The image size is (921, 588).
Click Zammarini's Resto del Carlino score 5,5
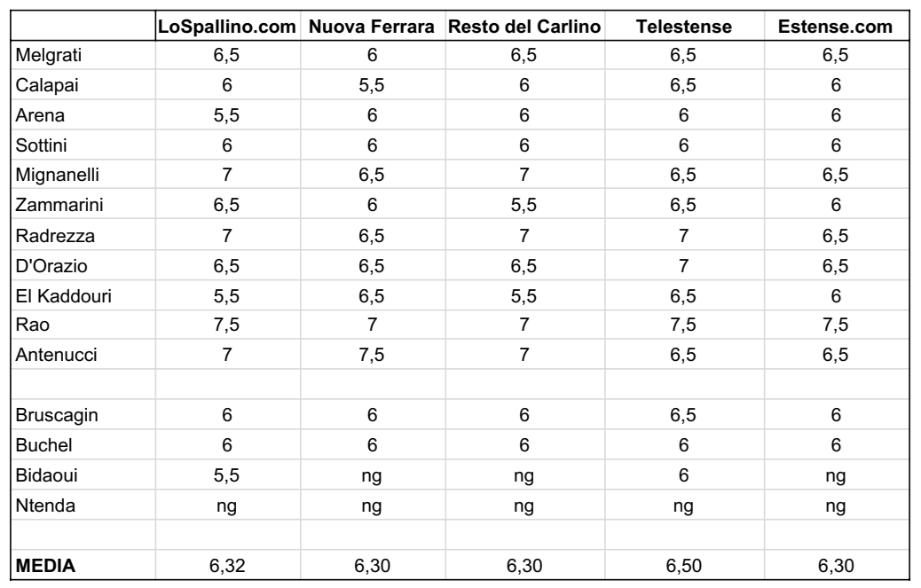click(x=524, y=205)
